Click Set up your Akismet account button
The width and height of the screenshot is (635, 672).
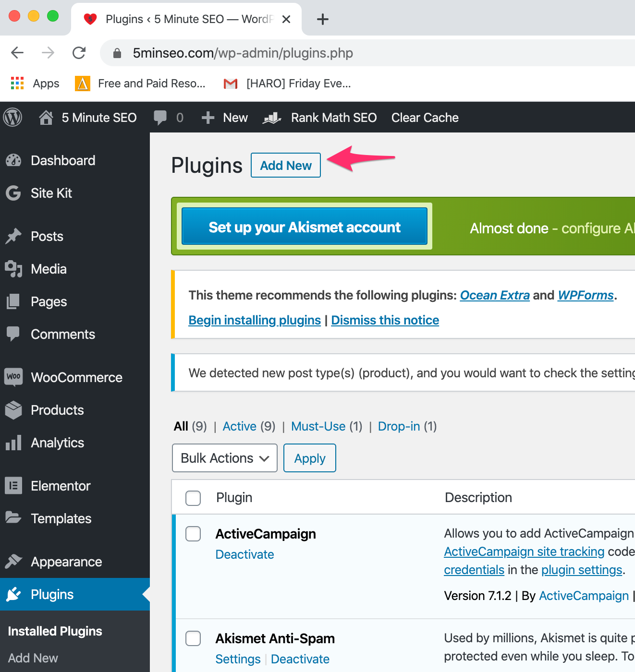(305, 227)
